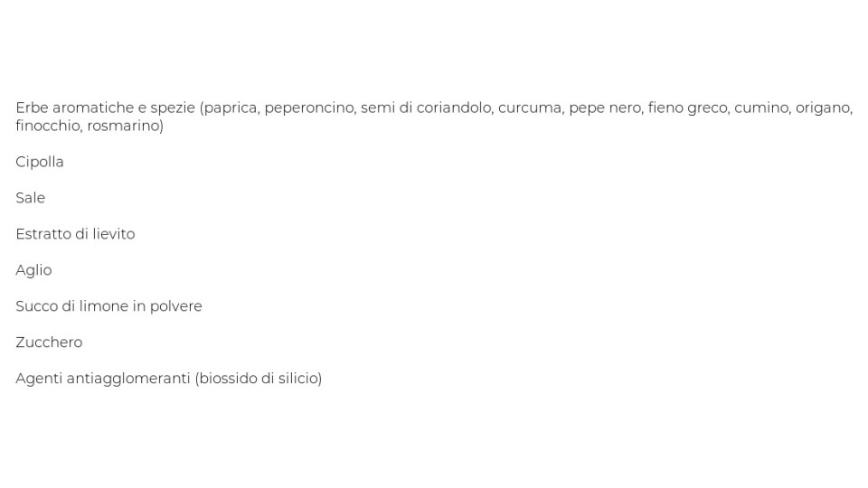Image resolution: width=868 pixels, height=488 pixels.
Task: Click the 'Erbe aromatiche e spezie' text
Action: [x=105, y=108]
